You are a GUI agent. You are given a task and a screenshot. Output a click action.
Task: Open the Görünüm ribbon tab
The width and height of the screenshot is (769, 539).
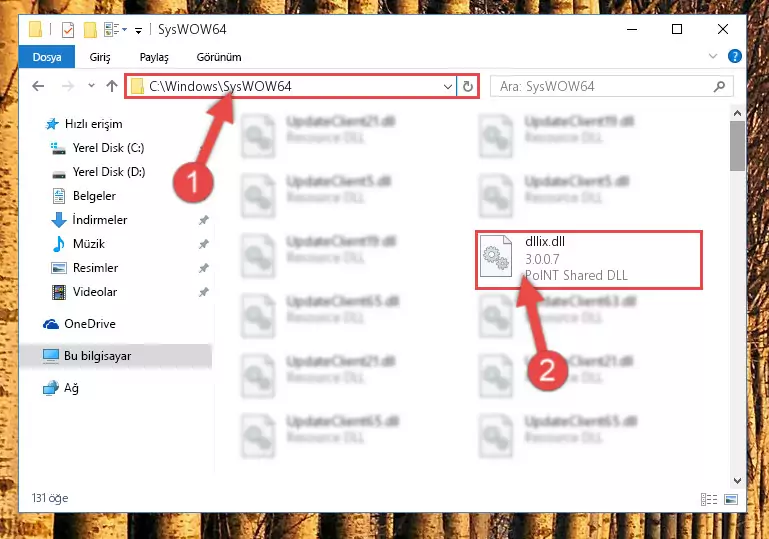(x=219, y=57)
